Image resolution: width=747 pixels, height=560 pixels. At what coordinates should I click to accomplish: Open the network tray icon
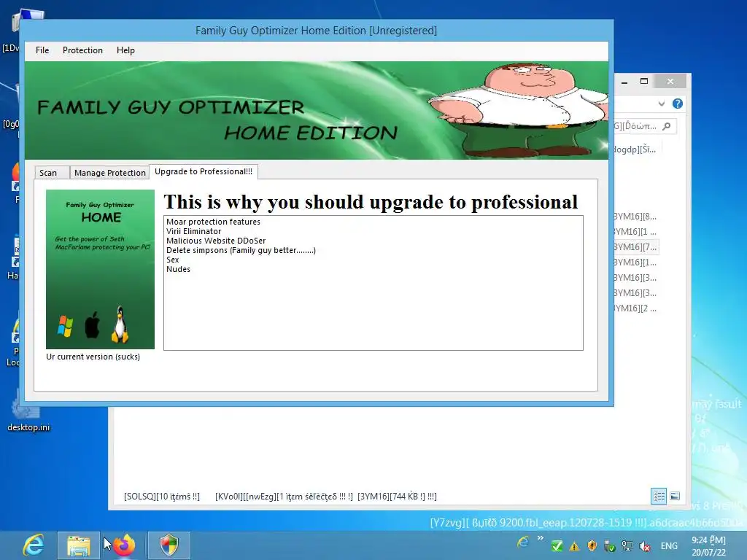pyautogui.click(x=627, y=546)
